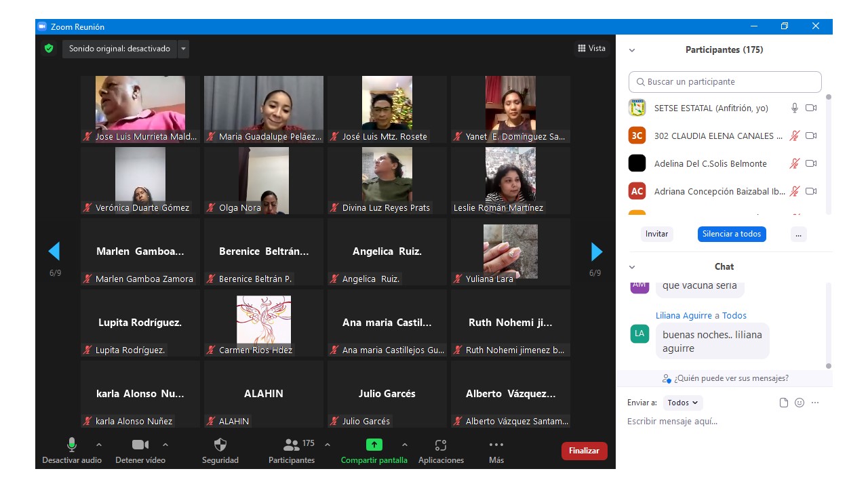
Task: Click SETSE ESTATAL avatar icon
Action: 637,108
